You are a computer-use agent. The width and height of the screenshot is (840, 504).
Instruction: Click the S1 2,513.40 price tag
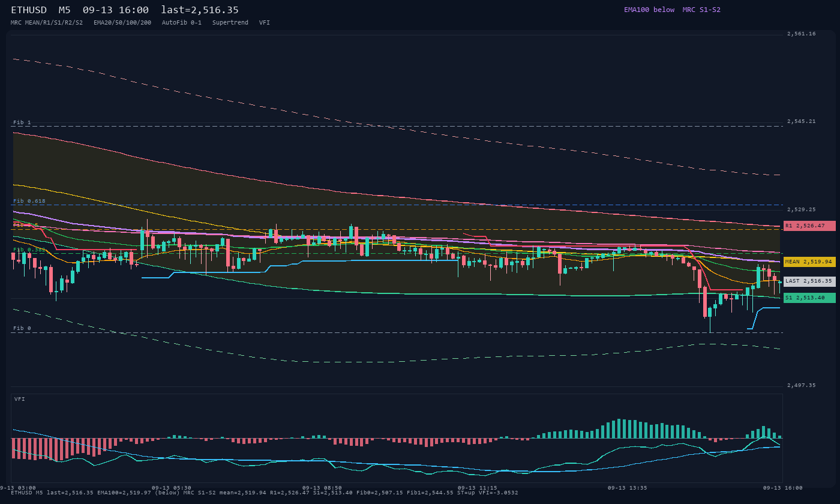809,298
